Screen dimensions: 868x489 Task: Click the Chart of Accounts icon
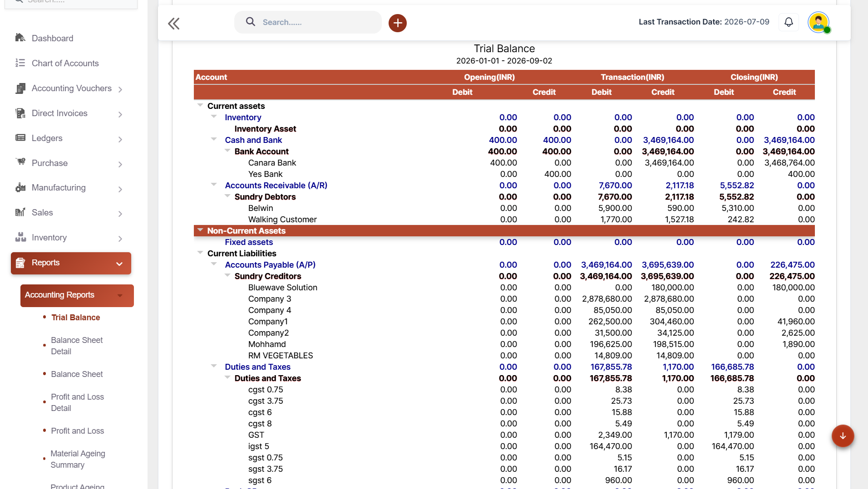click(20, 63)
